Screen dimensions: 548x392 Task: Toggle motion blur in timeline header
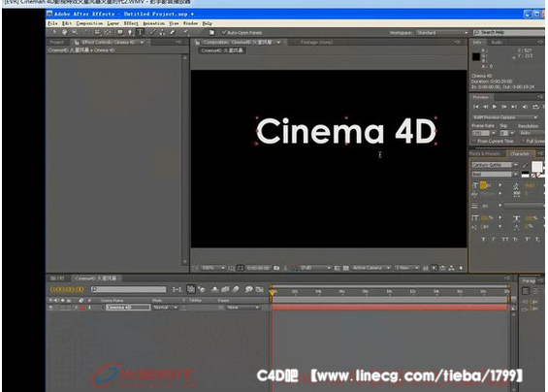(236, 289)
